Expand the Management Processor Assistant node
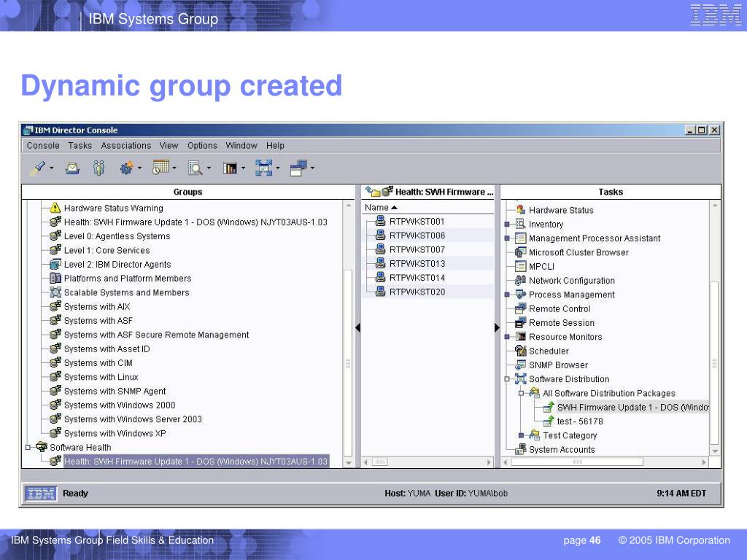 tap(507, 238)
